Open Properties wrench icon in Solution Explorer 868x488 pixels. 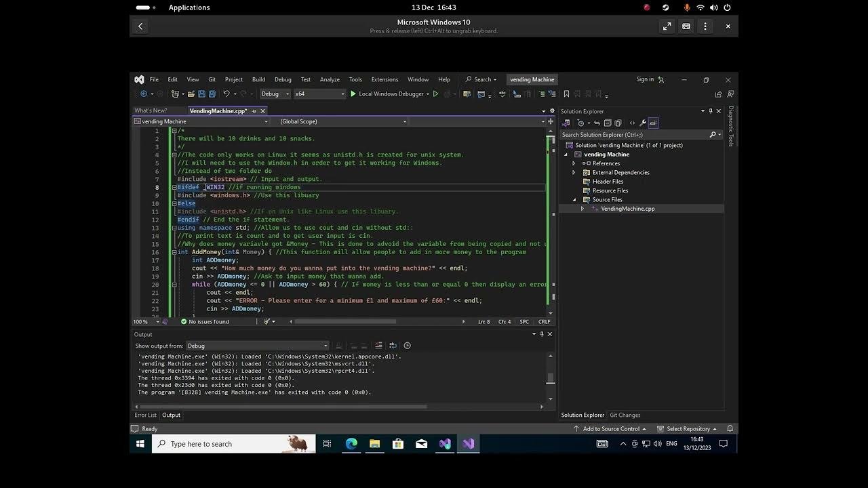[643, 123]
